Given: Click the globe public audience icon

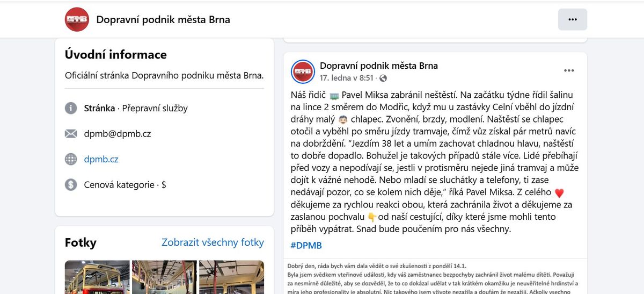Looking at the screenshot, I should [383, 78].
